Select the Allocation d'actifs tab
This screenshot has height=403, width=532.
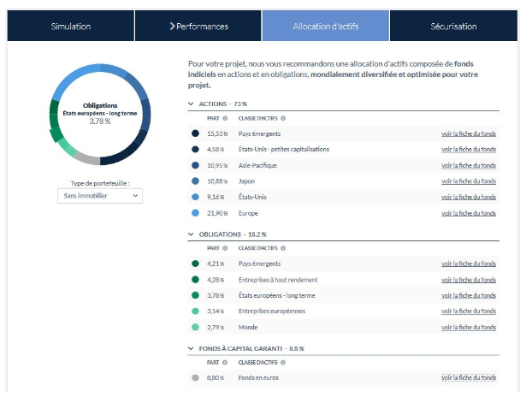(x=326, y=26)
